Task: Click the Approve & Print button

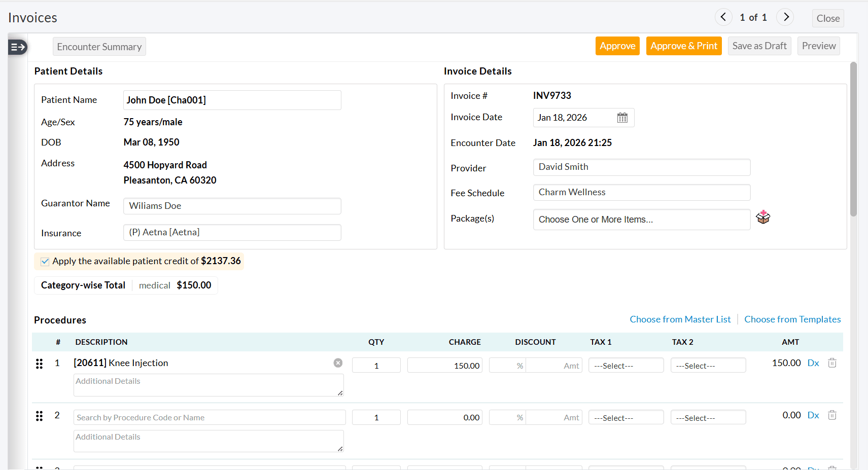Action: 683,46
